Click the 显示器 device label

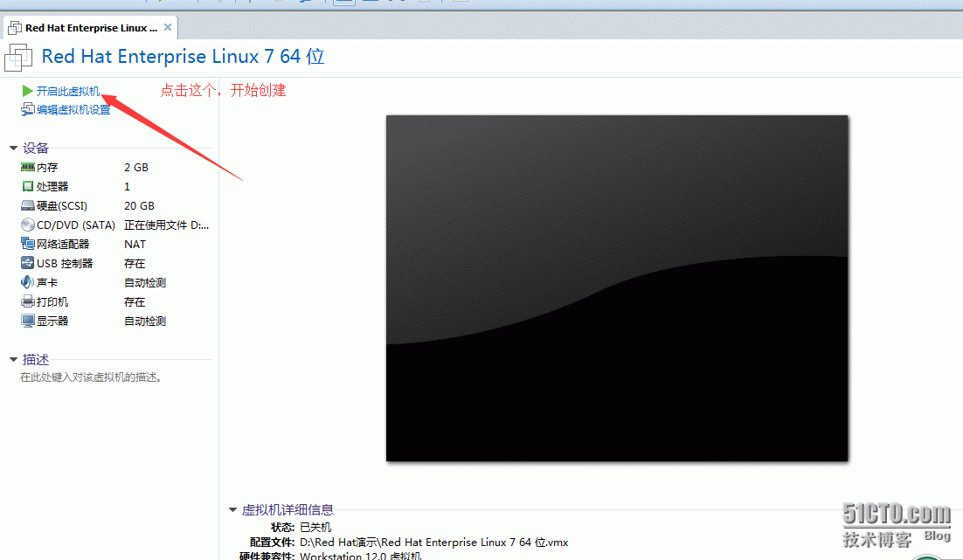[52, 321]
